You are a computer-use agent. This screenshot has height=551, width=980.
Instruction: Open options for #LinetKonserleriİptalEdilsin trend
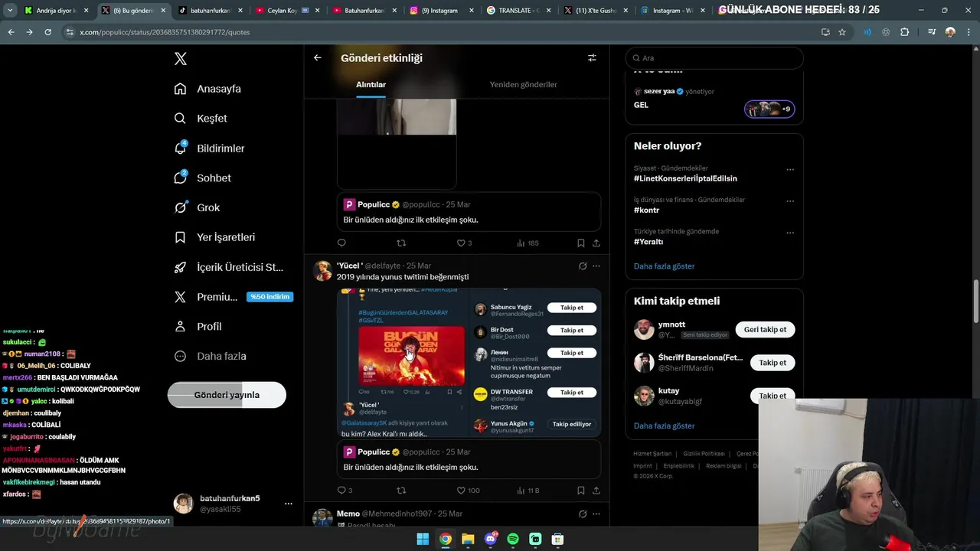tap(790, 170)
